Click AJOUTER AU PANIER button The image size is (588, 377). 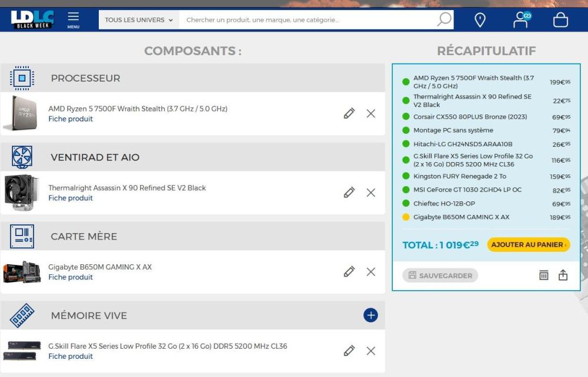[x=529, y=244]
